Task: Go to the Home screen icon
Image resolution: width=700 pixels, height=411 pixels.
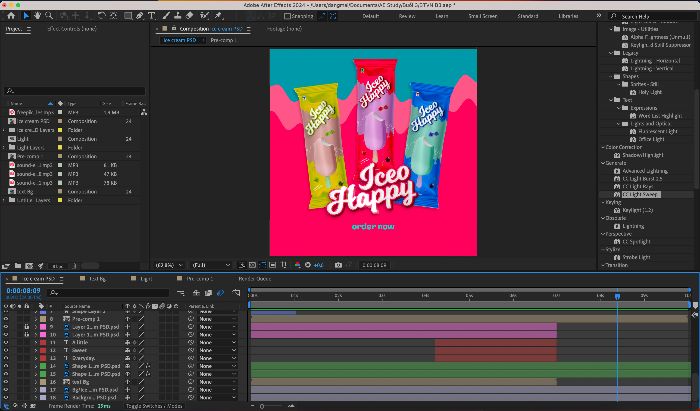Action: (x=11, y=16)
